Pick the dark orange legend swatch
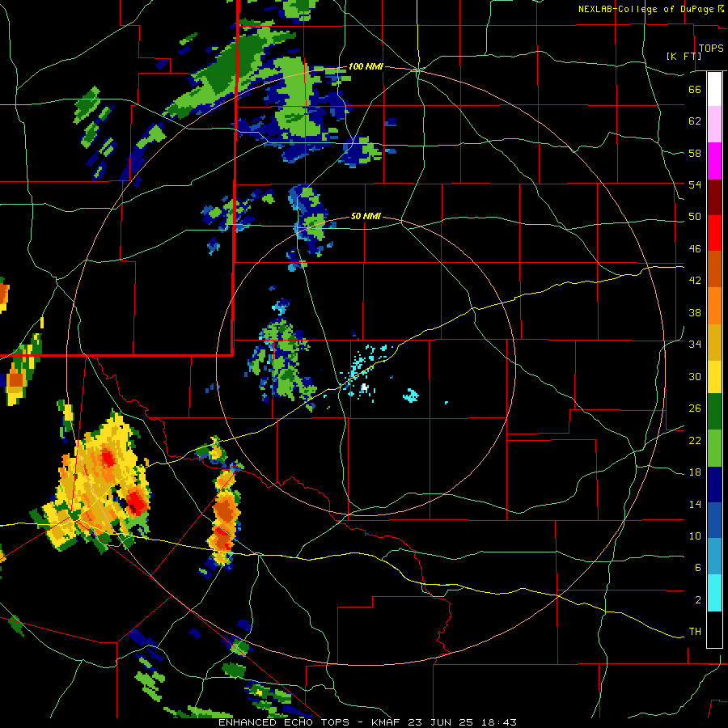The image size is (728, 728). click(714, 269)
